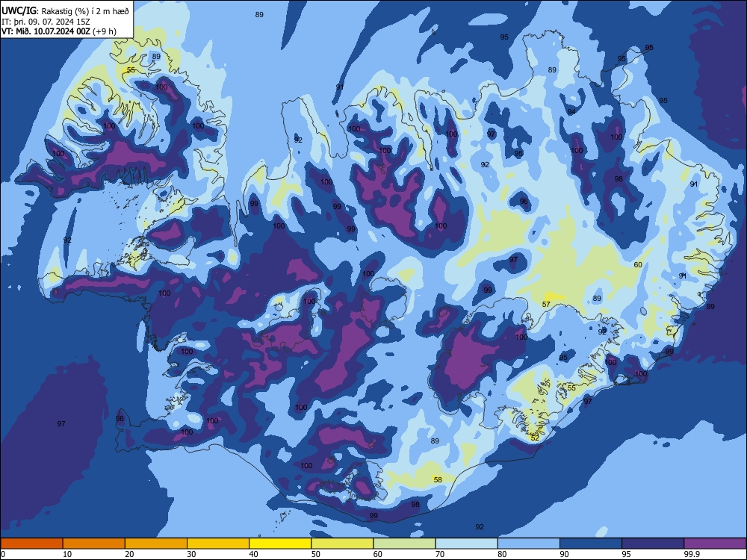The image size is (747, 560).
Task: Click the '70' legend scale label
Action: (440, 554)
